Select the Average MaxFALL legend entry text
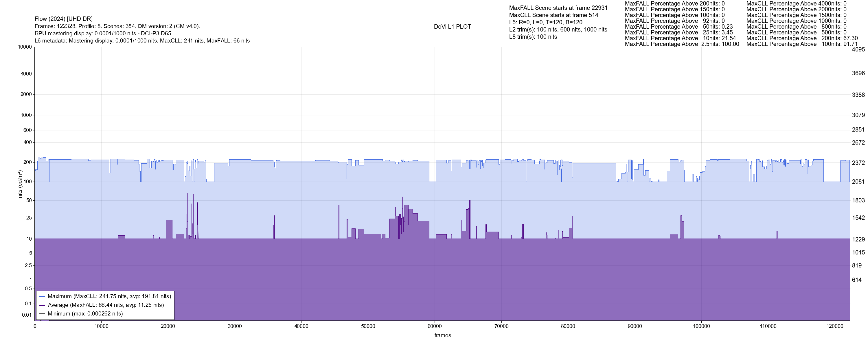This screenshot has height=347, width=868. click(x=106, y=305)
